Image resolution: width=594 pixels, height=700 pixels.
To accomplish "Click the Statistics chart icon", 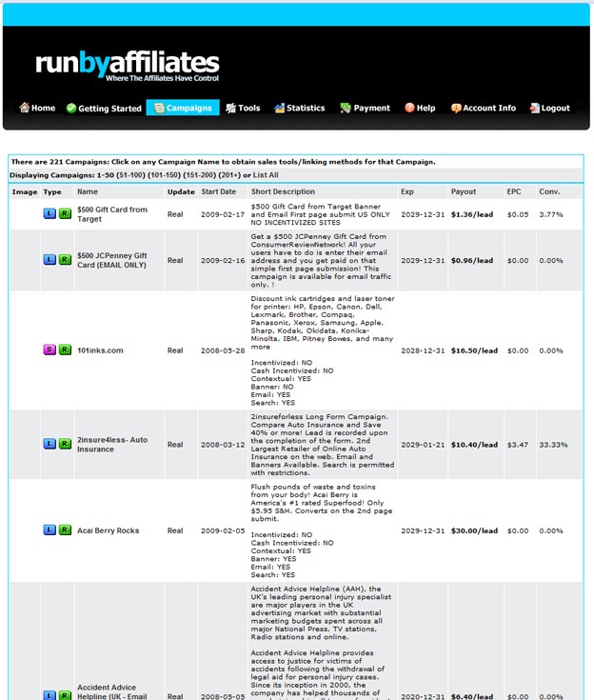I will tap(279, 108).
